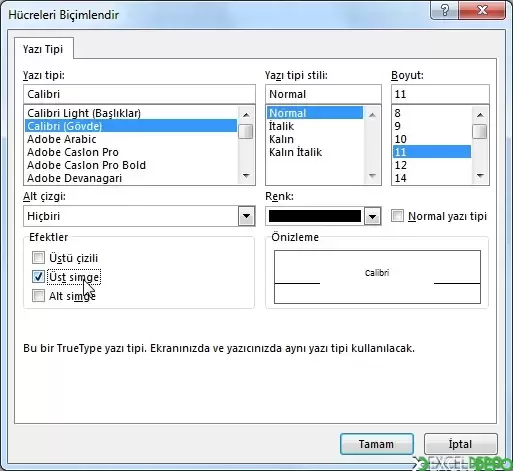Screen dimensions: 513x471
Task: Click font list scroll up arrow
Action: pyautogui.click(x=246, y=115)
